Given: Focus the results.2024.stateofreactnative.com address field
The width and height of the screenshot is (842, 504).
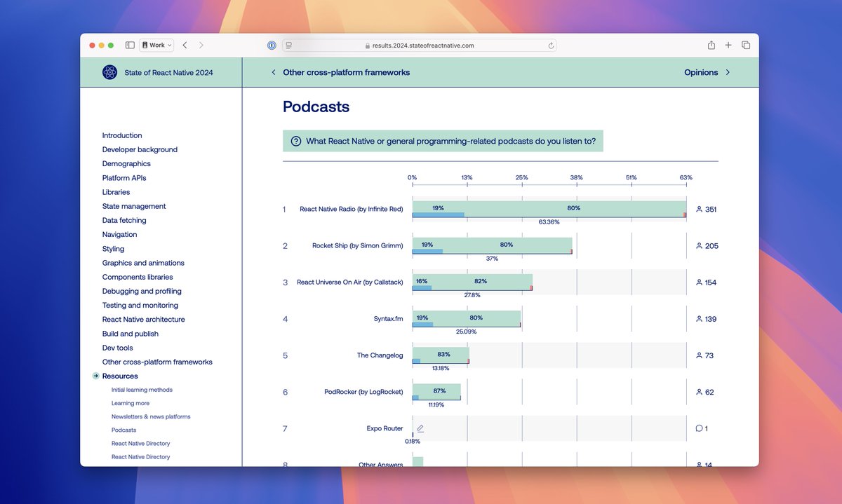Looking at the screenshot, I should click(420, 45).
